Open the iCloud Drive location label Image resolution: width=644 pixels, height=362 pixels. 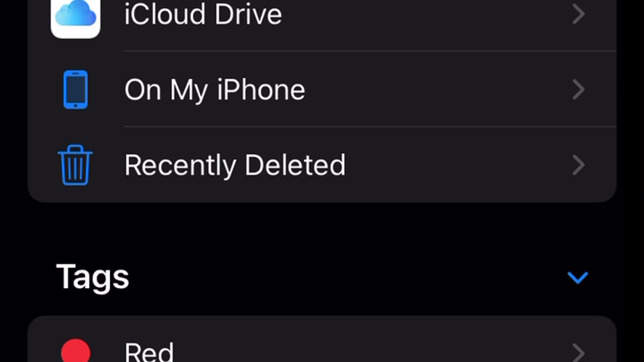[203, 14]
